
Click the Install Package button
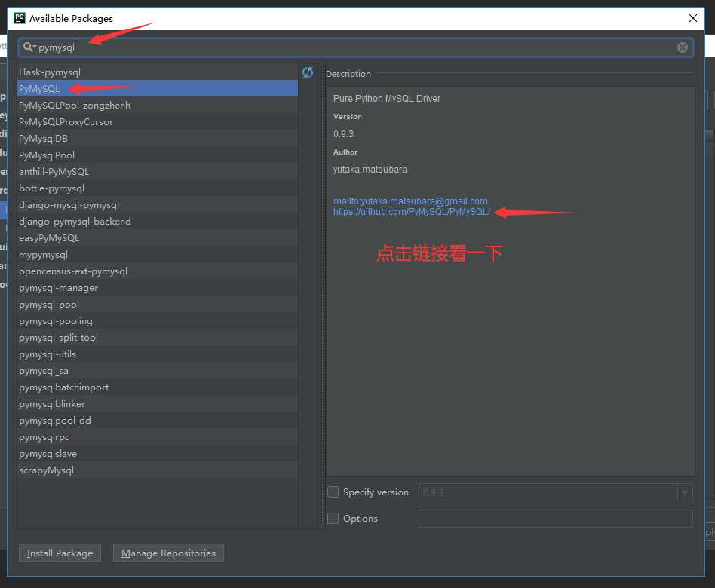tap(60, 553)
